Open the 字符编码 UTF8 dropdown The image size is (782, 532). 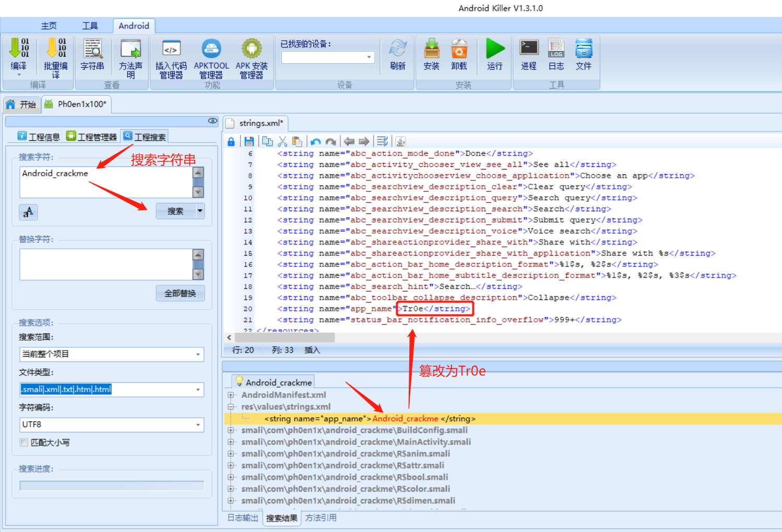pyautogui.click(x=198, y=425)
